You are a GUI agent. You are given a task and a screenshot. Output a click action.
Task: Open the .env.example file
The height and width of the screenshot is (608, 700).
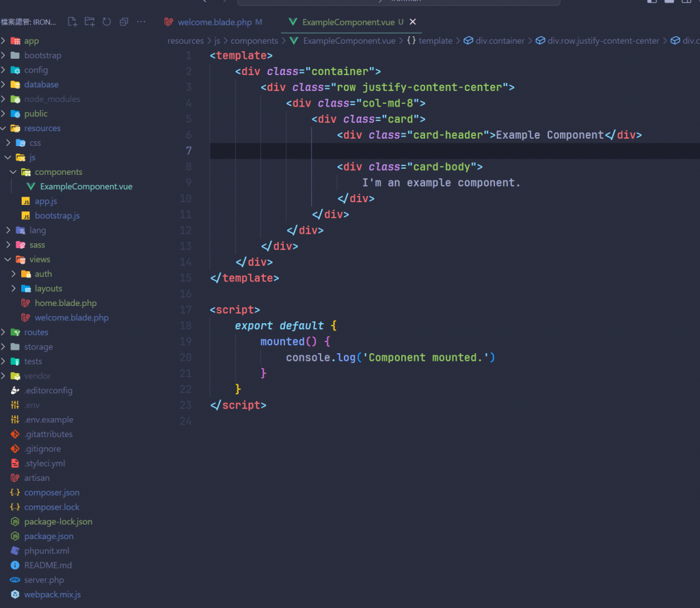49,419
